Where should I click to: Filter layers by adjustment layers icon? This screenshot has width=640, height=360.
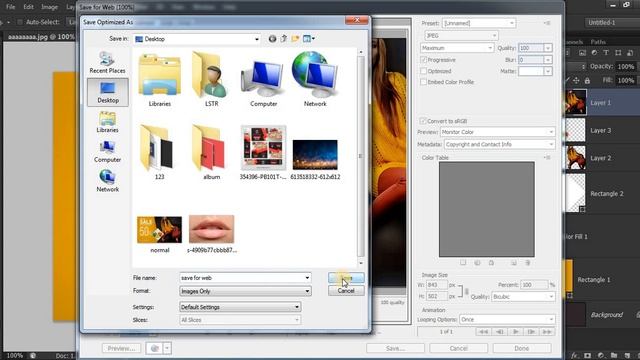(594, 53)
